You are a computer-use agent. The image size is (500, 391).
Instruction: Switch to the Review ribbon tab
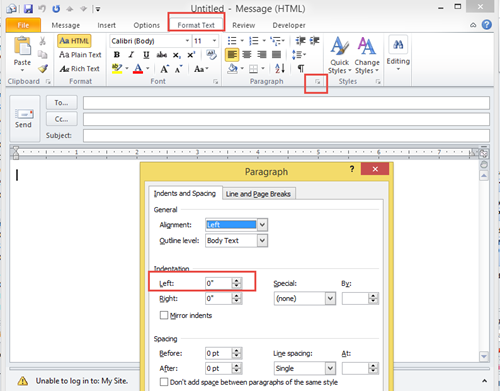[244, 25]
